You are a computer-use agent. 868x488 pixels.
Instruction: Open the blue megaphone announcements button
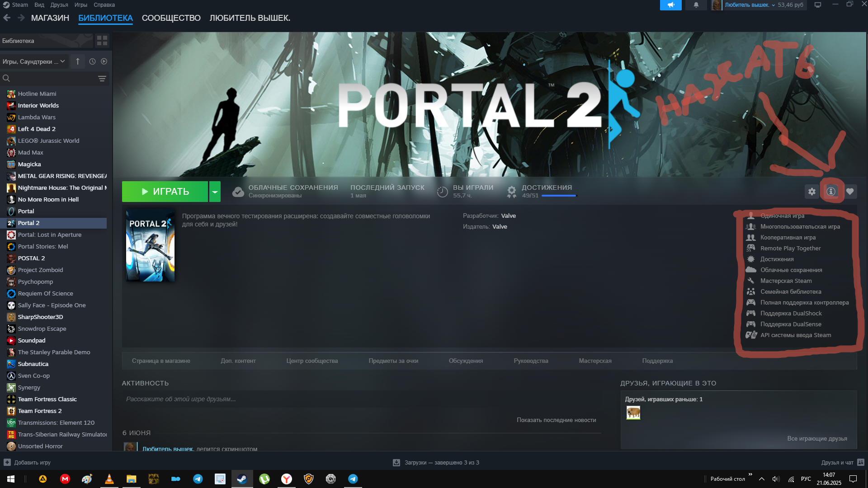point(670,5)
